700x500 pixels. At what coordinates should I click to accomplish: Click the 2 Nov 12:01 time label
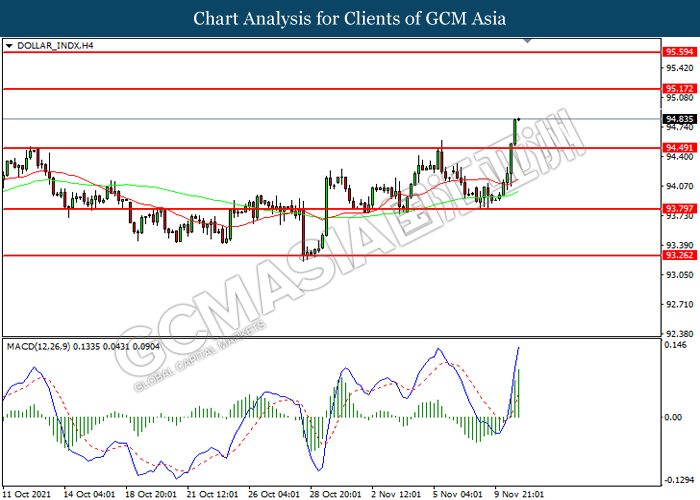(396, 494)
